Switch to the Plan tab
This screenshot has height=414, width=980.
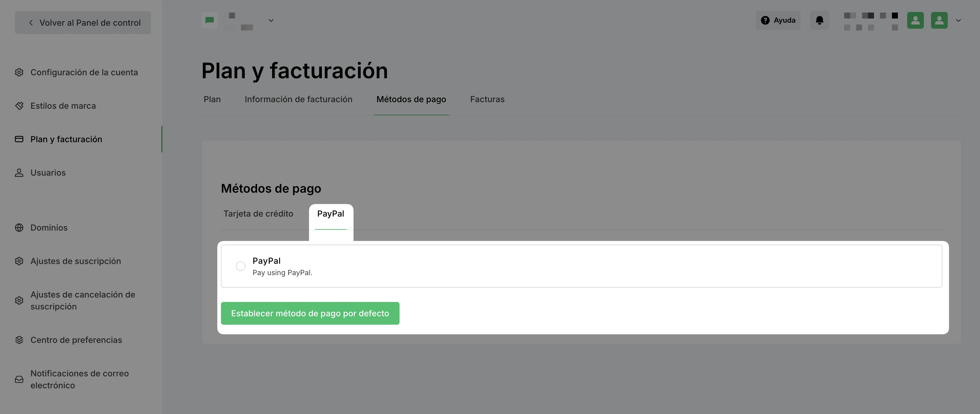coord(212,99)
